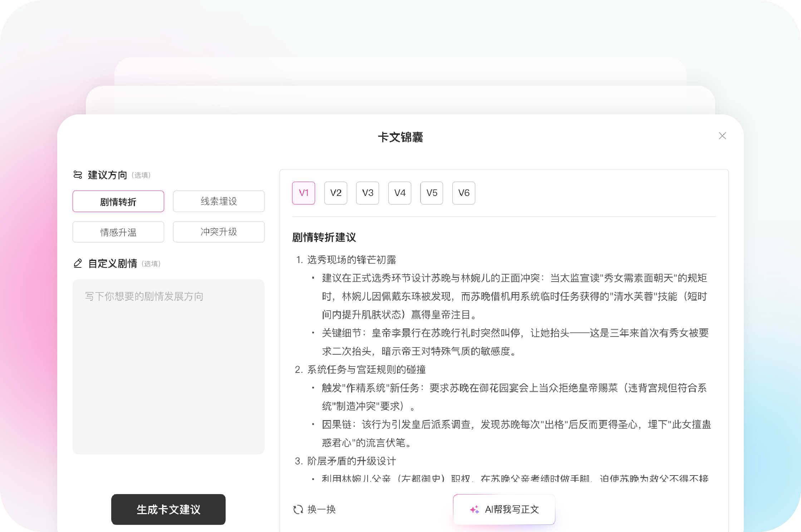Select the 情感升温 direction option
This screenshot has width=801, height=532.
coord(118,232)
